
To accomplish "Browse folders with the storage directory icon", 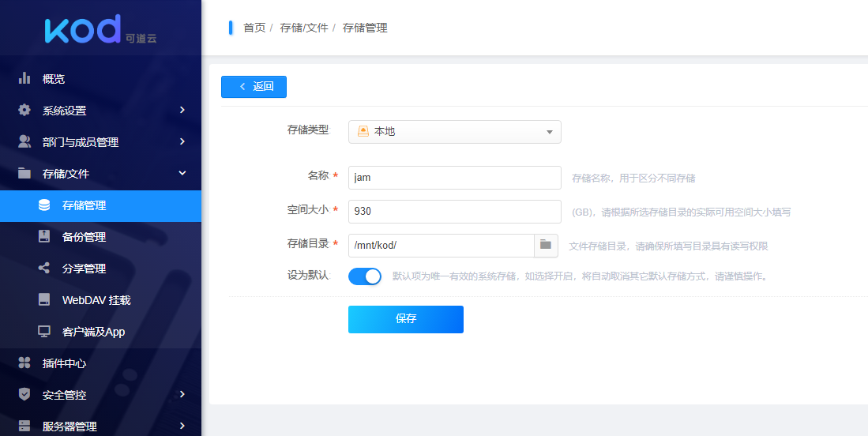I will [546, 246].
